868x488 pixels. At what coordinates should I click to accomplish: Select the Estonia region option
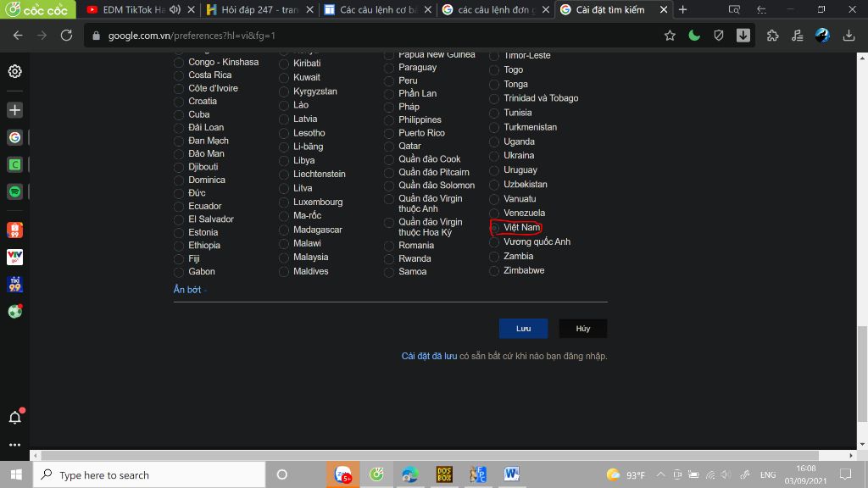point(179,233)
